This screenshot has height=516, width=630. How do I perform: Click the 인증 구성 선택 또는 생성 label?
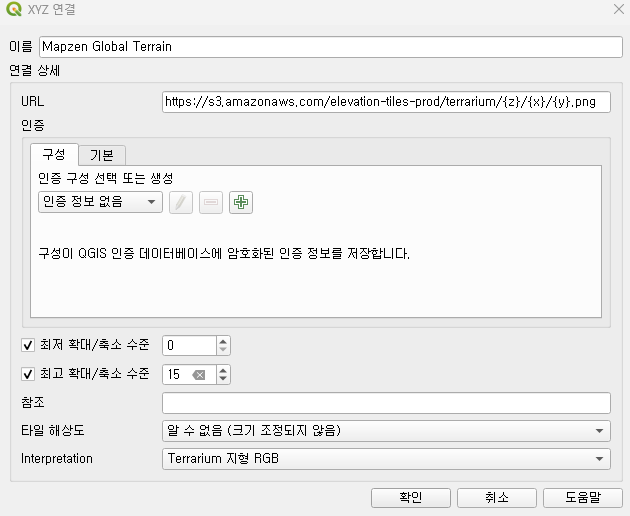click(x=106, y=178)
